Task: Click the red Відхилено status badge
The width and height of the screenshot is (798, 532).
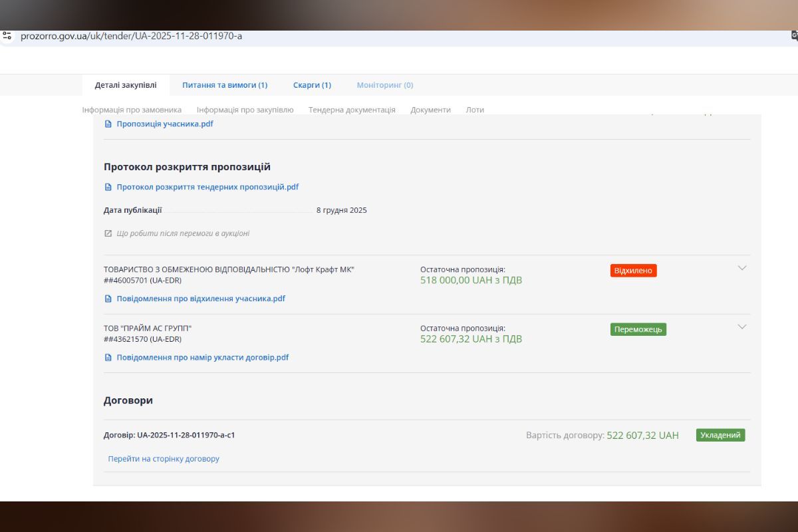Action: click(x=633, y=271)
